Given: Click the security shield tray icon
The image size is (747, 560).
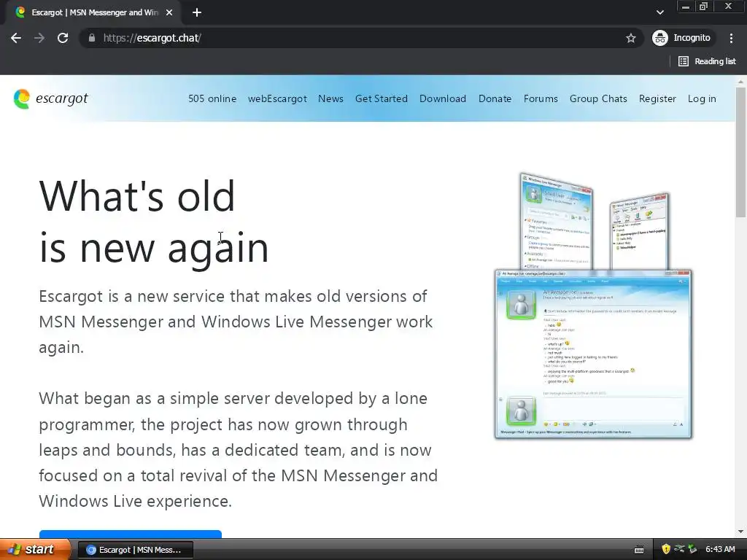Looking at the screenshot, I should (666, 549).
